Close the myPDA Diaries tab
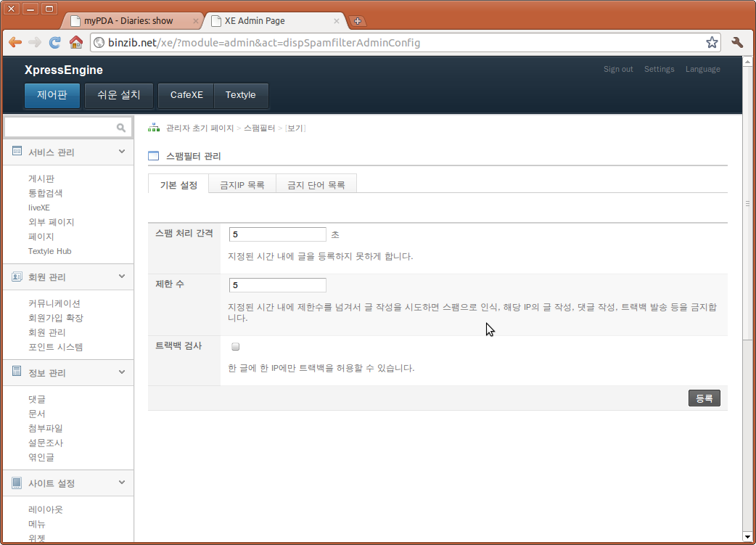 196,21
